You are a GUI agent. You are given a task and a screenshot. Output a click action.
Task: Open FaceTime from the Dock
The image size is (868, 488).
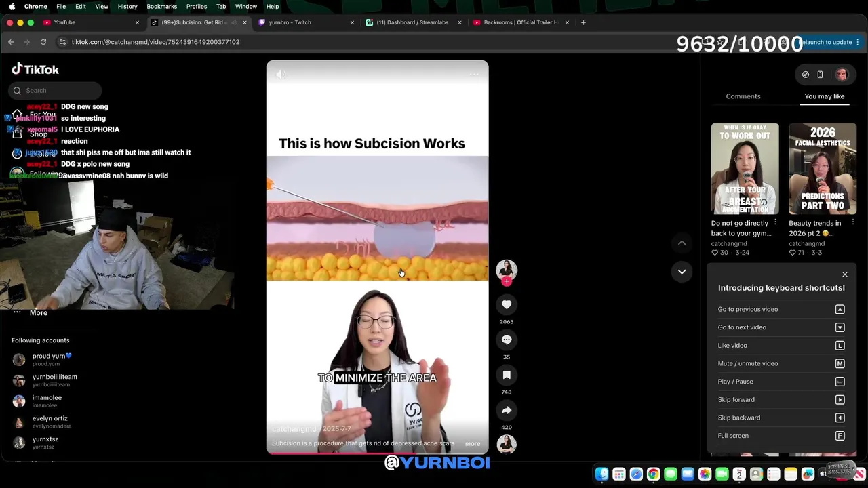(x=722, y=474)
